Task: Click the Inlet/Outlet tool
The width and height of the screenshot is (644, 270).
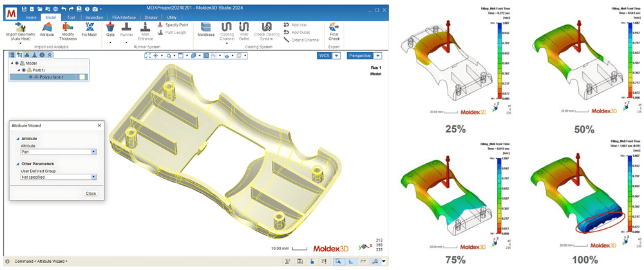Action: coord(244,31)
